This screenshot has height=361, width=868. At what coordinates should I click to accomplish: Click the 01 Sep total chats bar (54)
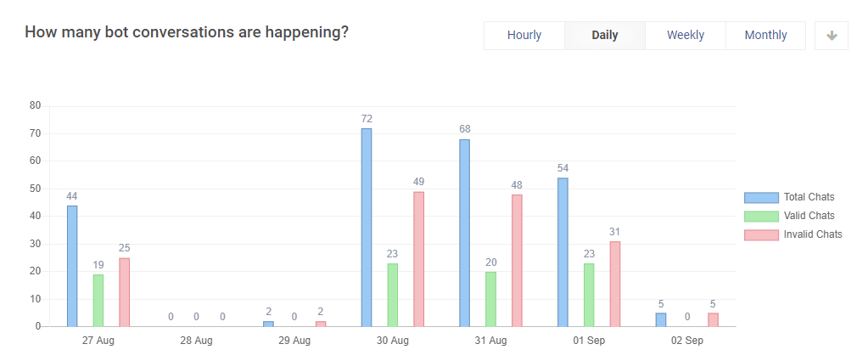pyautogui.click(x=563, y=252)
